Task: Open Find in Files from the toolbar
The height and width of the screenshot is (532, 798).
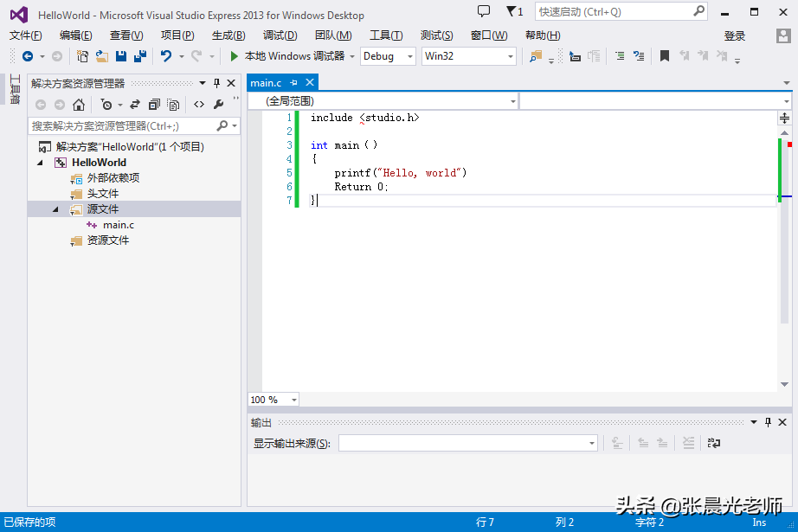Action: 536,56
